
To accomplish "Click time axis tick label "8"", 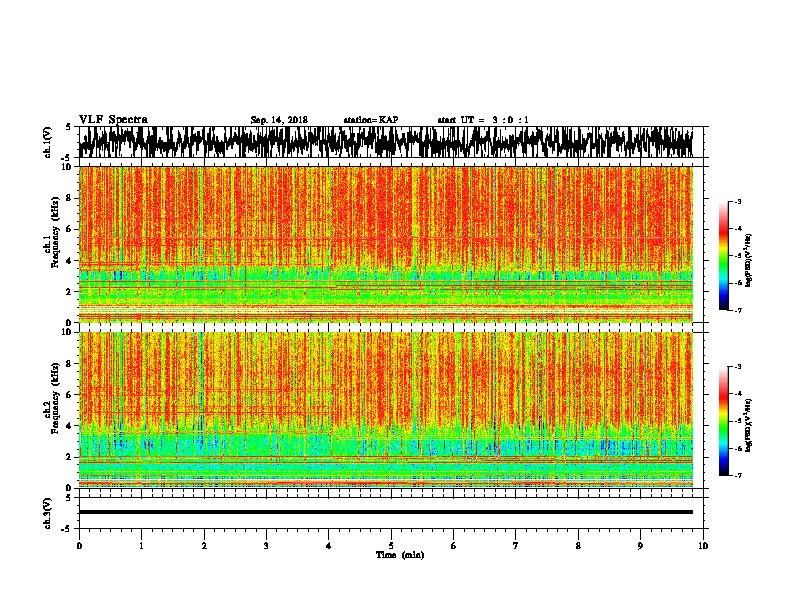I will pos(578,546).
